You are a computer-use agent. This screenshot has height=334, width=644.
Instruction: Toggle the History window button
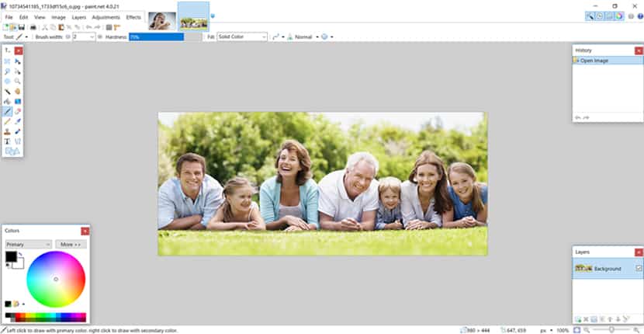(600, 16)
